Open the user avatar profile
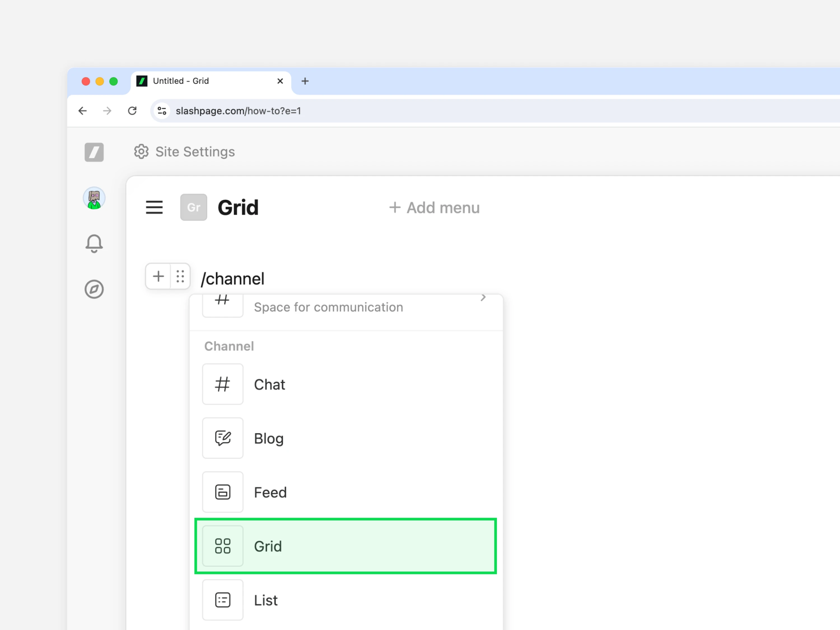 click(94, 198)
